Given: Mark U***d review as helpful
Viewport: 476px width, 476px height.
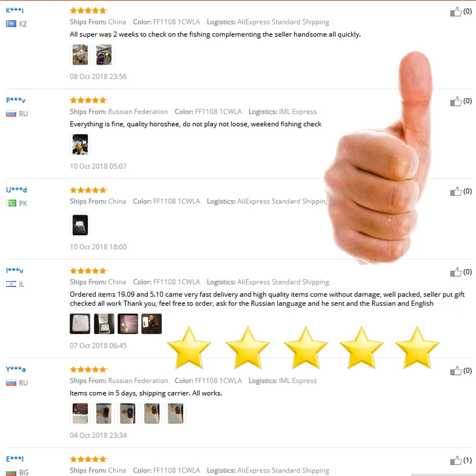Looking at the screenshot, I should tap(456, 191).
